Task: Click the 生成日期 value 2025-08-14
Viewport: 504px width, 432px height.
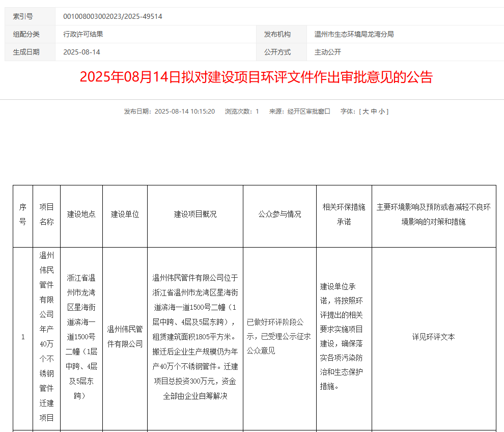Action: [81, 52]
